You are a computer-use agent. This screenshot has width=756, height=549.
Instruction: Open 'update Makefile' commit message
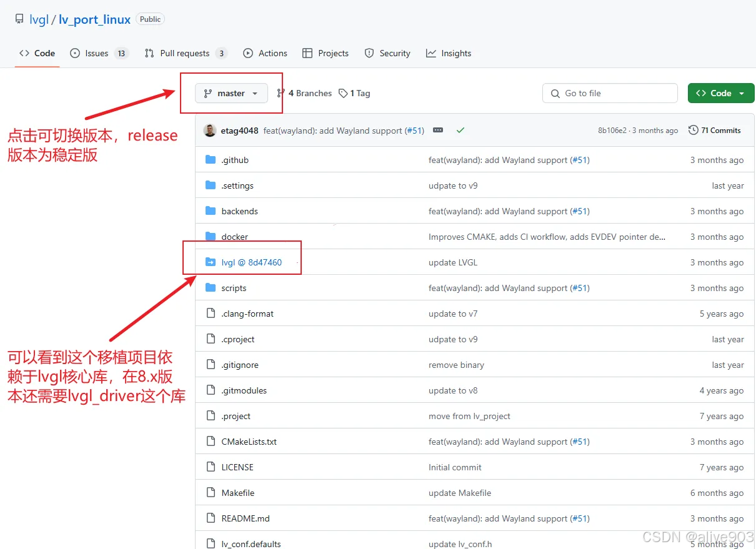460,493
